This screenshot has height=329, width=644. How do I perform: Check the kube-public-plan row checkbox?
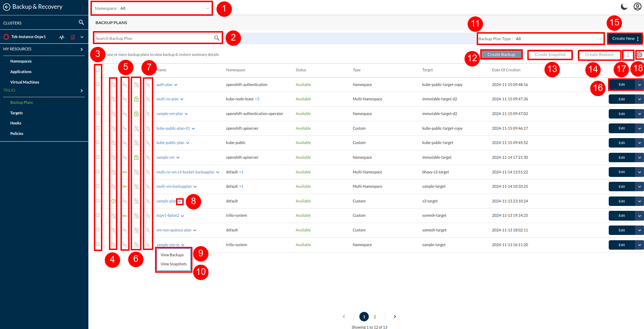pyautogui.click(x=98, y=142)
